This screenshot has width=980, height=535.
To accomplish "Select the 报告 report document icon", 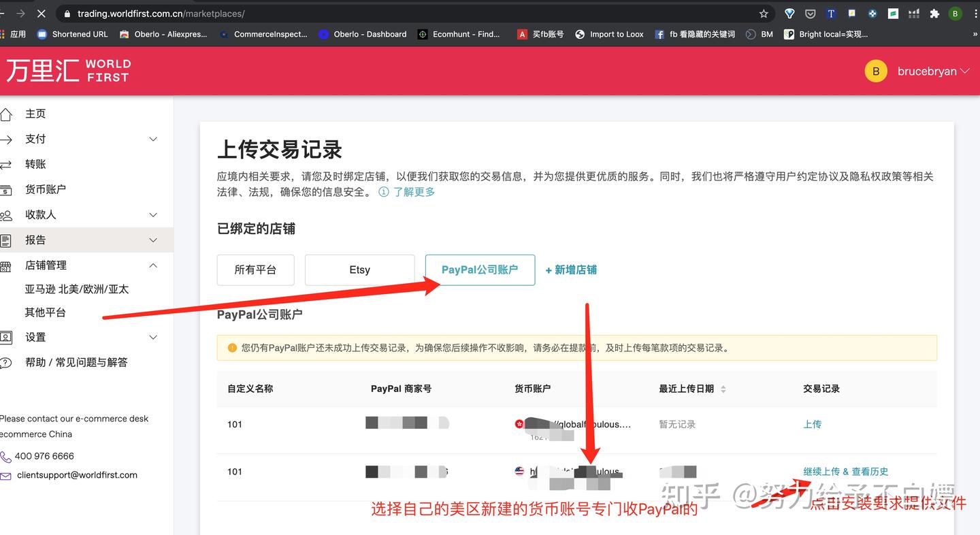I will (x=5, y=240).
